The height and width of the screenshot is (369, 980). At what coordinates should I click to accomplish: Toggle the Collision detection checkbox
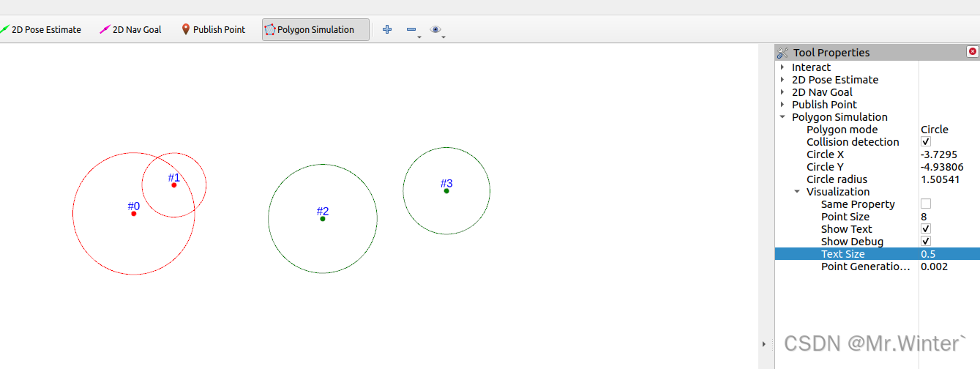[926, 142]
